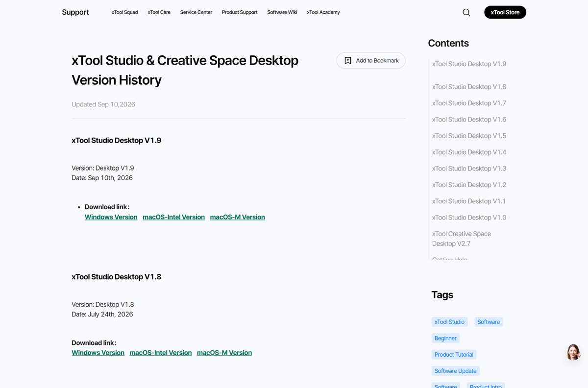588x388 pixels.
Task: Click the Contents sidebar heading
Action: click(448, 43)
